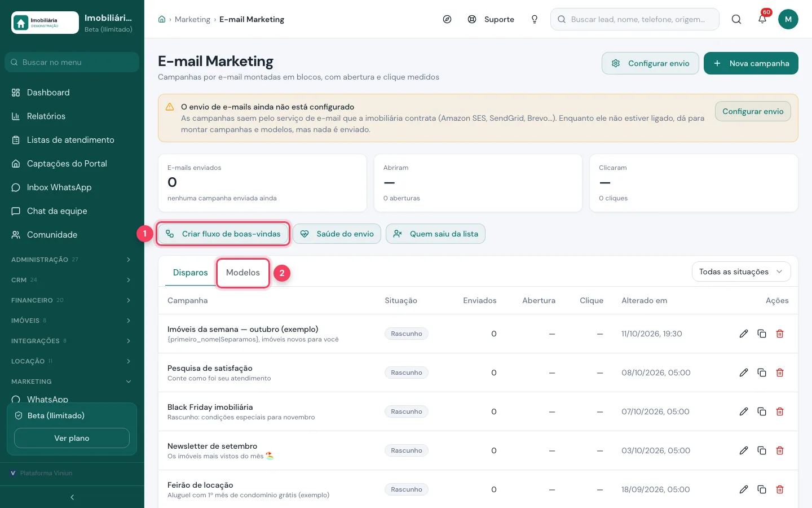This screenshot has height=508, width=812.
Task: Delete the Black Friday imobiliária campaign
Action: (x=780, y=411)
